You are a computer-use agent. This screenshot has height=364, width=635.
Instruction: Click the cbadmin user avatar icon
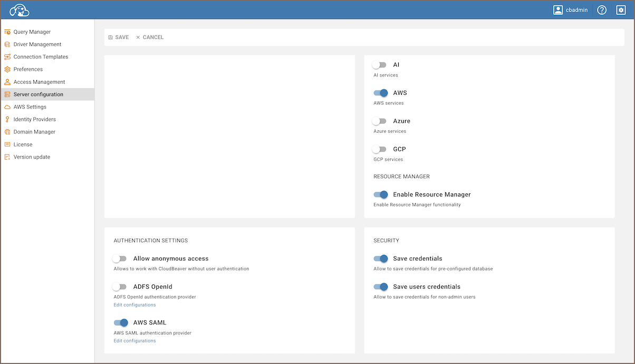coord(558,10)
